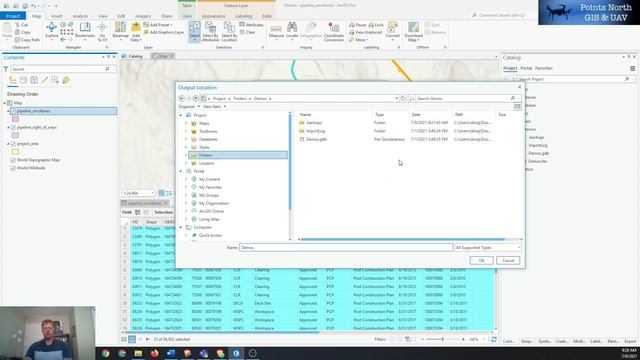Expand Toolboxes node in dialog tree
Viewport: 640px width, 360px height.
pyautogui.click(x=186, y=131)
